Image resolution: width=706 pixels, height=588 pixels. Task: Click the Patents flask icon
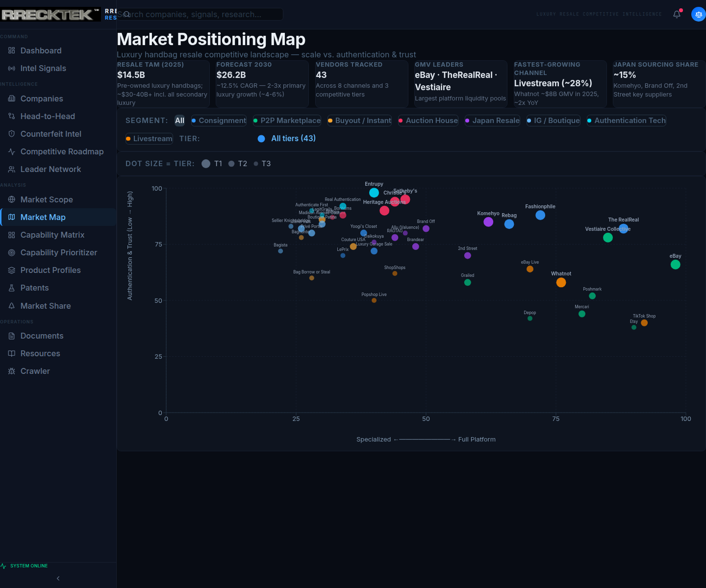pyautogui.click(x=12, y=288)
